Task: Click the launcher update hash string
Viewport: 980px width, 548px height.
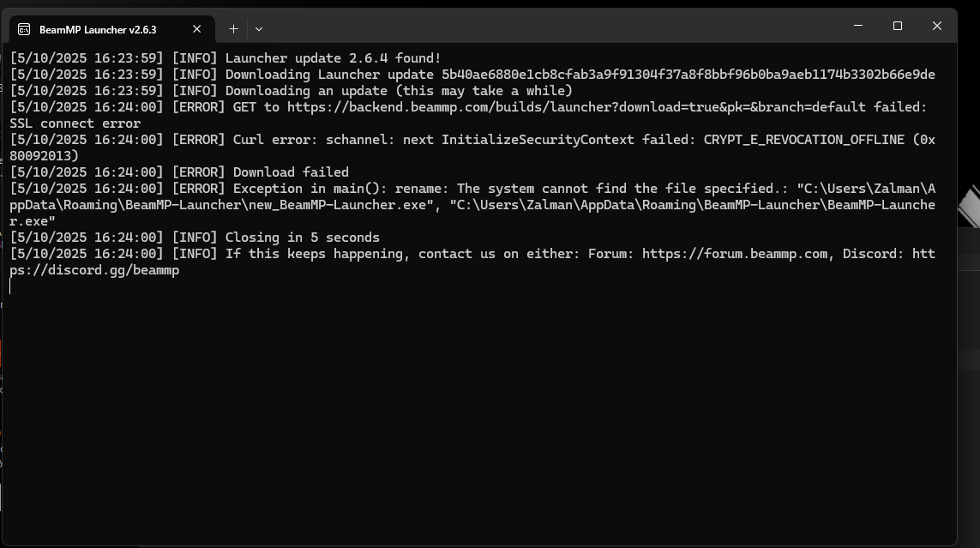Action: [x=688, y=75]
